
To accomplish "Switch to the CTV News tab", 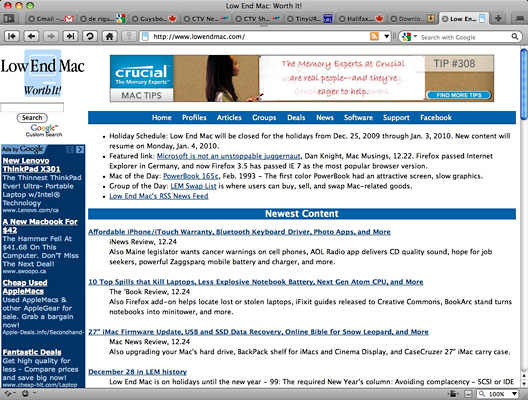I will [x=205, y=19].
